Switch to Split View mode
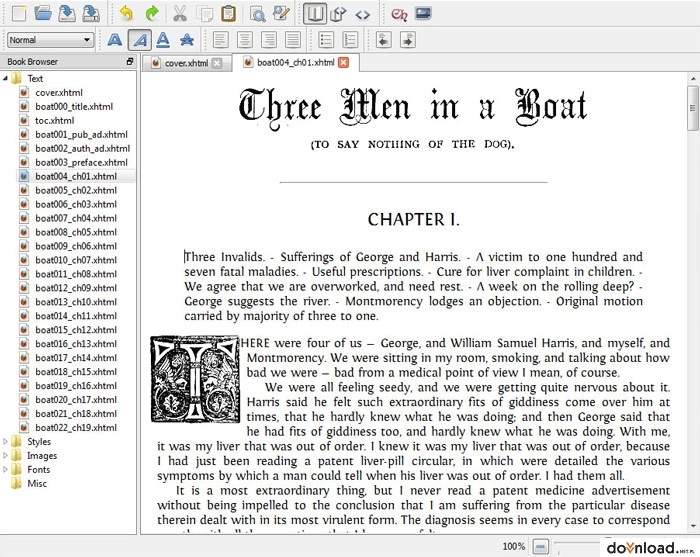The image size is (700, 557). tap(338, 13)
